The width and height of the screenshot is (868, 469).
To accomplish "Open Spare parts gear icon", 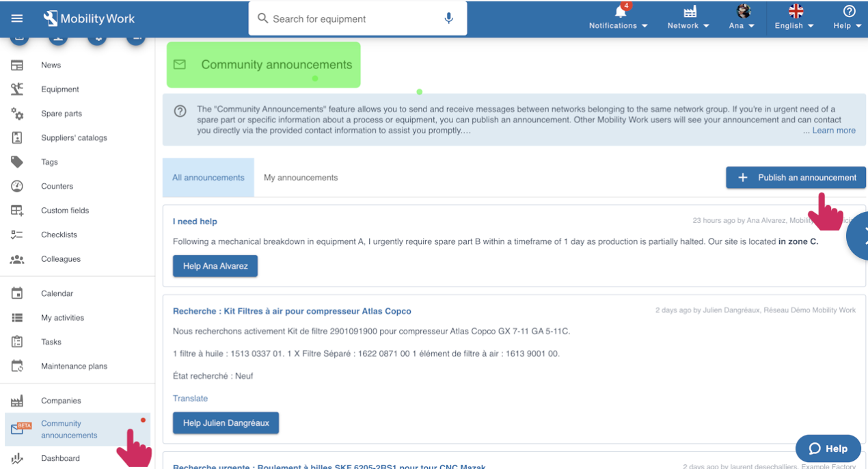I will tap(17, 113).
